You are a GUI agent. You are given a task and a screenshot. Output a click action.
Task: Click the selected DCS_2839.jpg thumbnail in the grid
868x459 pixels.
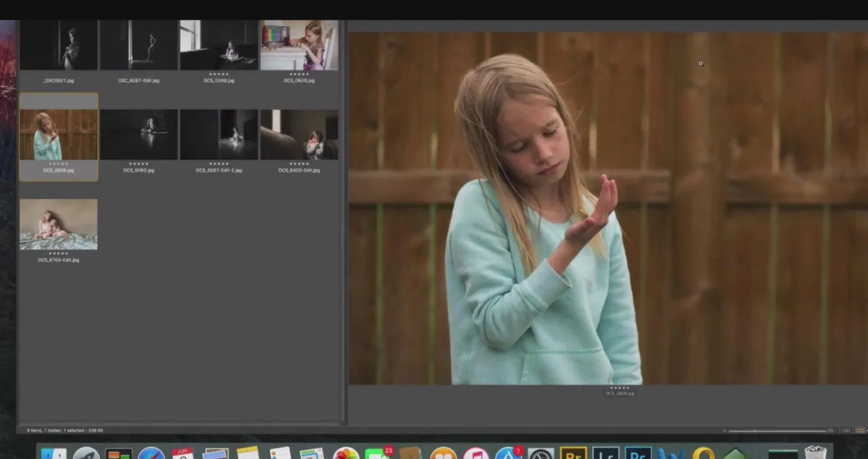[58, 135]
